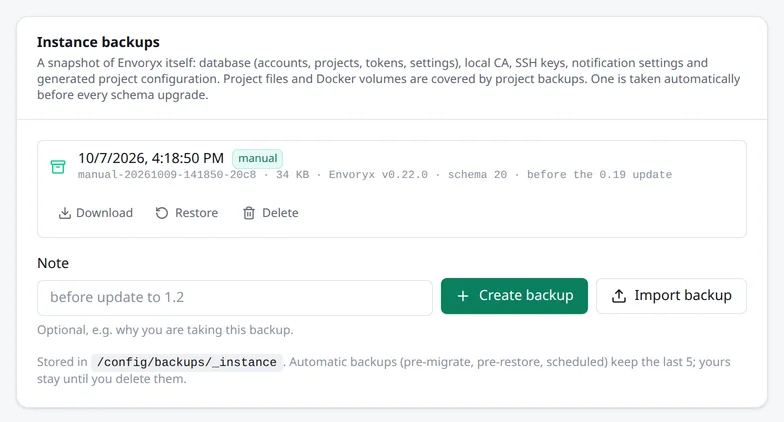Create a new instance backup
The image size is (784, 422).
514,296
